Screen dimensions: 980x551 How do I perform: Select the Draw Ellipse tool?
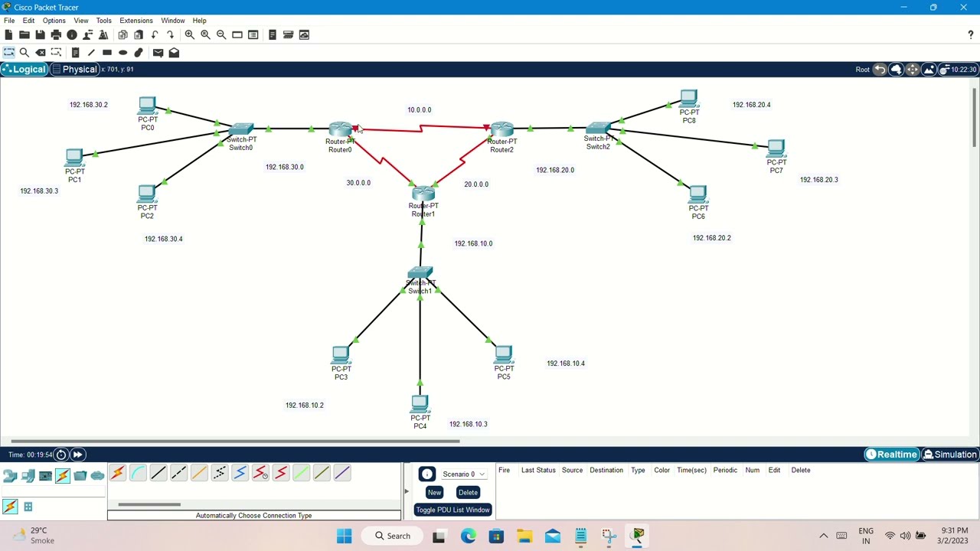tap(122, 52)
